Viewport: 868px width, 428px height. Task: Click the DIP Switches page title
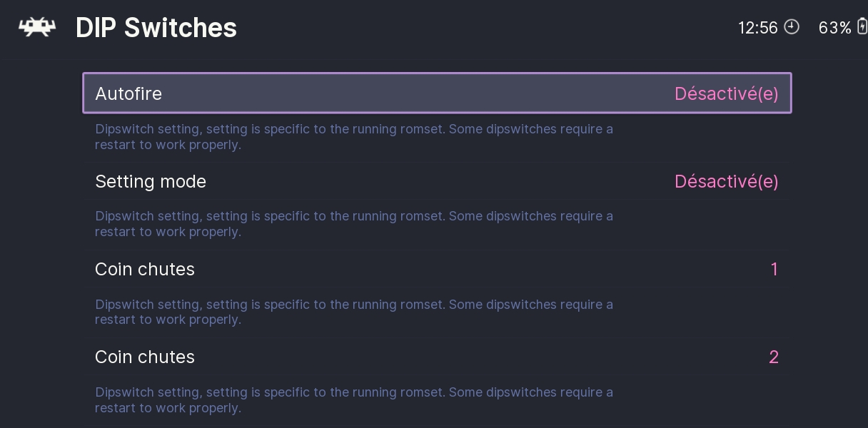click(x=156, y=28)
